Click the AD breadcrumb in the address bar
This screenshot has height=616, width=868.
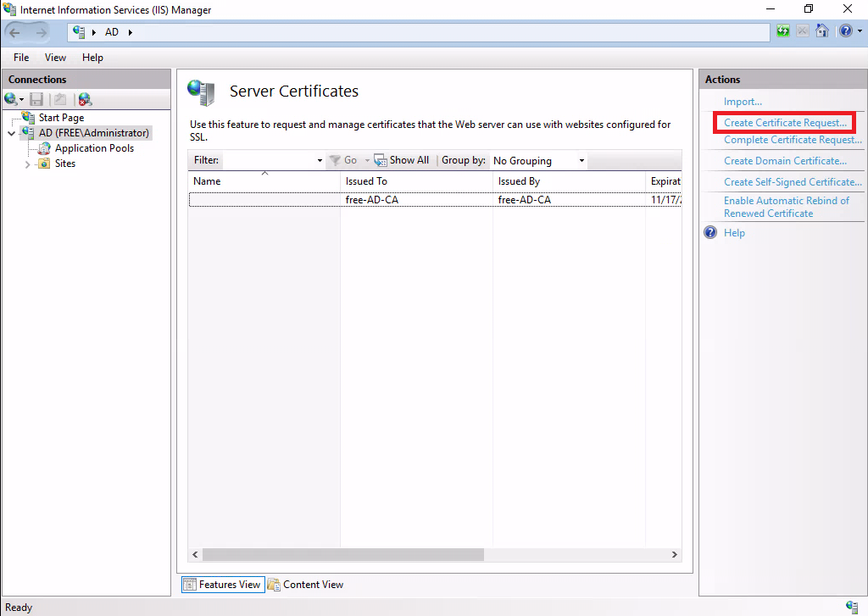(x=112, y=32)
